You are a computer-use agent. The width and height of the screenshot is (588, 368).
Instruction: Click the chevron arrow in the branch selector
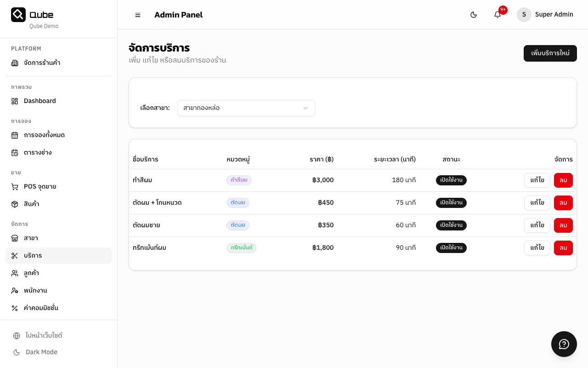(305, 108)
